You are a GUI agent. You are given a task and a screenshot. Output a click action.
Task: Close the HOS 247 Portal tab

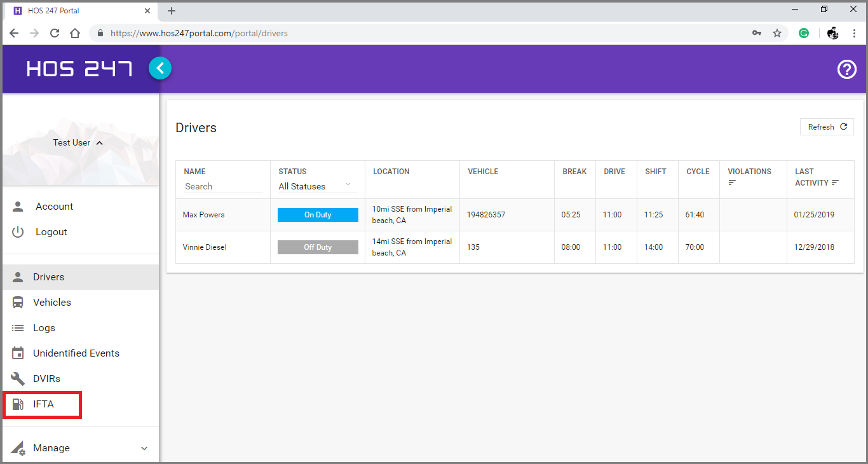(148, 11)
